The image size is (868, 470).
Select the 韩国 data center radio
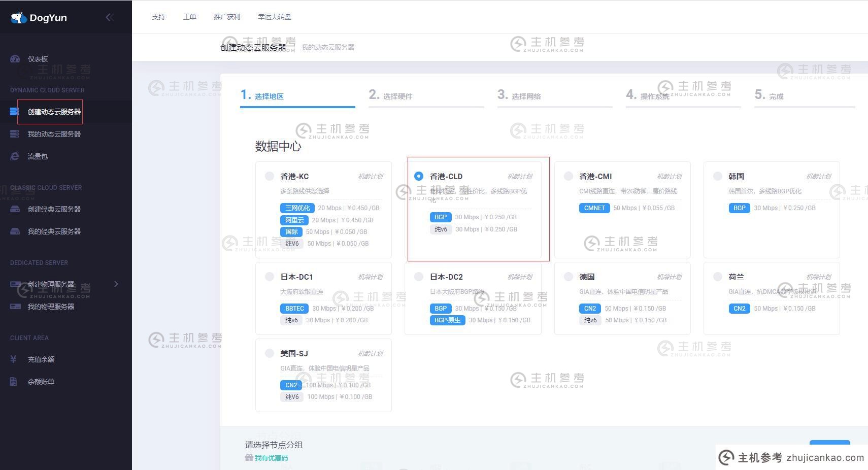coord(718,176)
